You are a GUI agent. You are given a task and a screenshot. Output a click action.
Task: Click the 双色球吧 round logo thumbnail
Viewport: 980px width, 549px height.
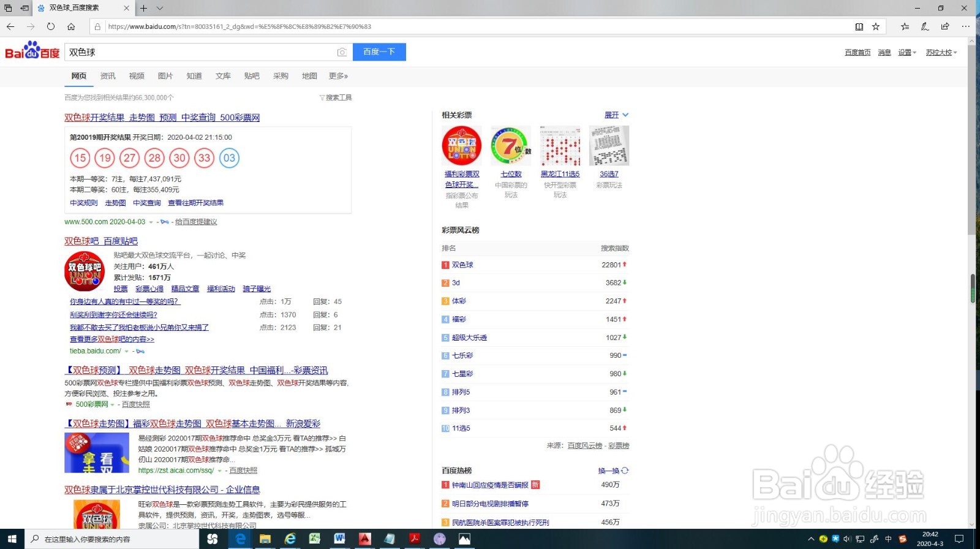pyautogui.click(x=85, y=271)
